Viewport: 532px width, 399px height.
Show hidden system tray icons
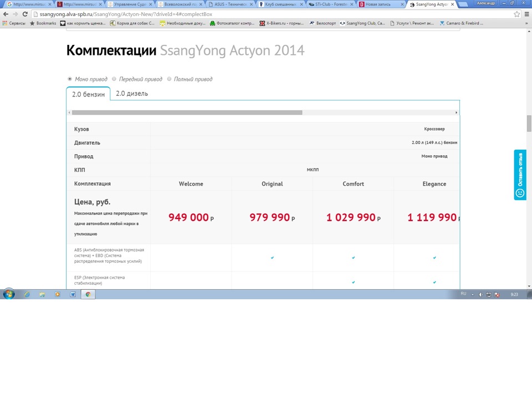coord(473,295)
